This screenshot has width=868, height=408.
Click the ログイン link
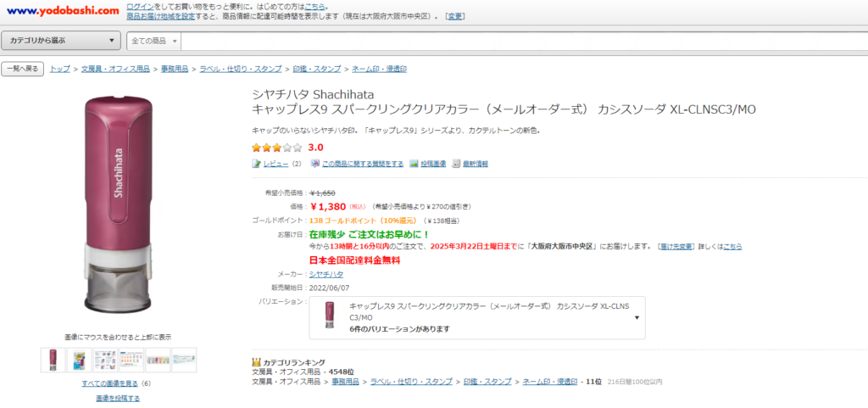click(x=138, y=7)
